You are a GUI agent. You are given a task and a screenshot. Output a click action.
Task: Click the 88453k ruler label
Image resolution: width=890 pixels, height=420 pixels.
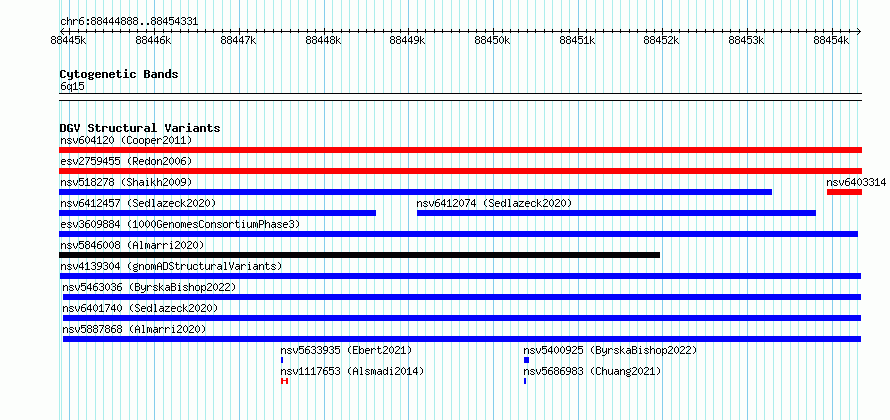tap(747, 41)
